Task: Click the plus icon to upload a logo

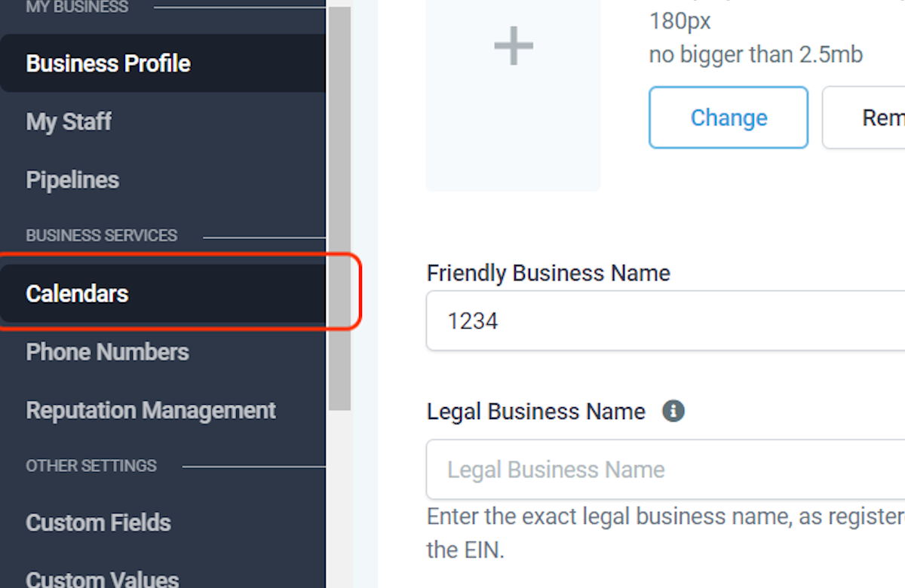Action: [512, 45]
